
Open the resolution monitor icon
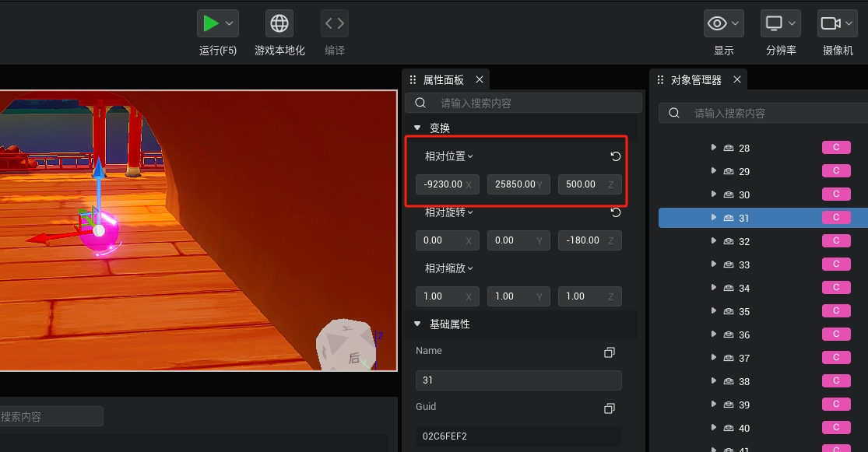[x=774, y=23]
